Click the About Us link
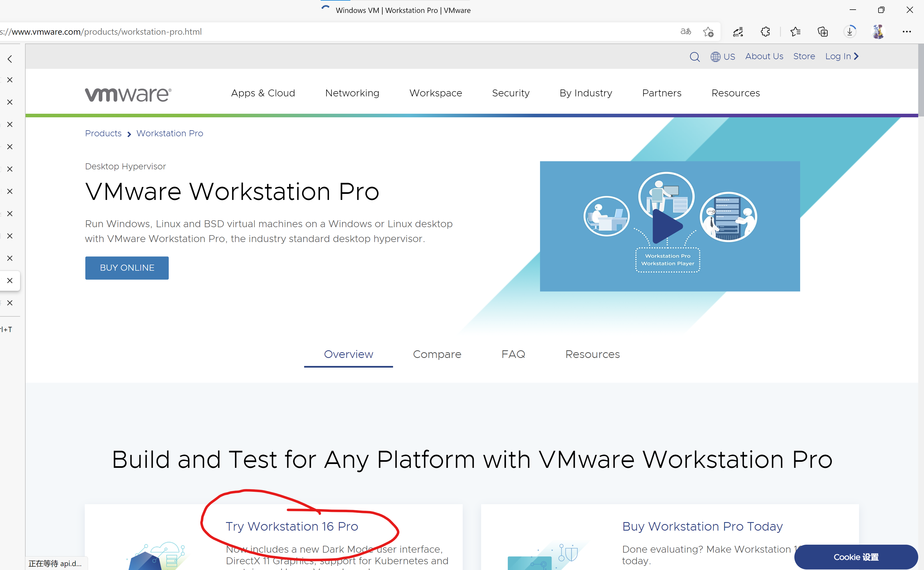924x570 pixels. click(764, 56)
